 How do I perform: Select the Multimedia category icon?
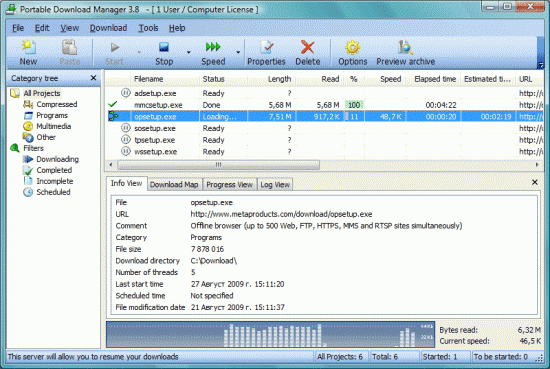point(28,126)
